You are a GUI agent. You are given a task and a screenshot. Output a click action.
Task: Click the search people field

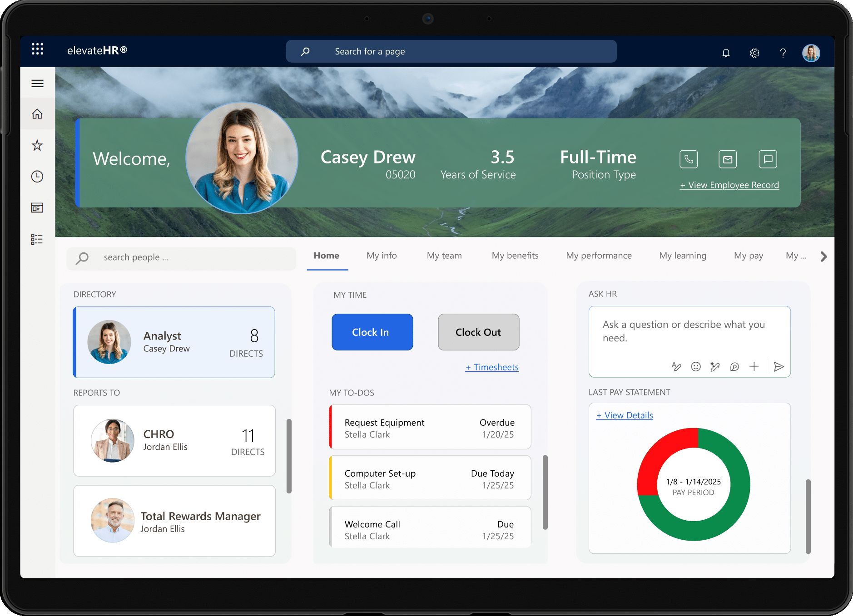pyautogui.click(x=182, y=257)
